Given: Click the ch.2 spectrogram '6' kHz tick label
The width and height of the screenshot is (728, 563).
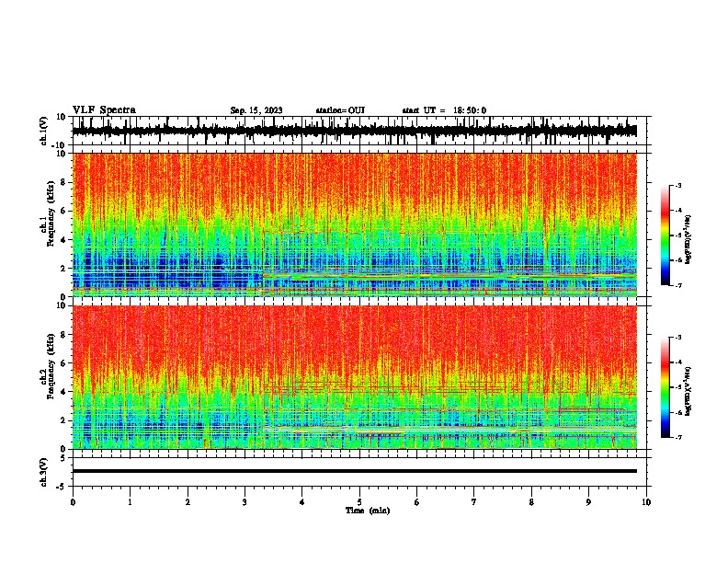Looking at the screenshot, I should 63,363.
